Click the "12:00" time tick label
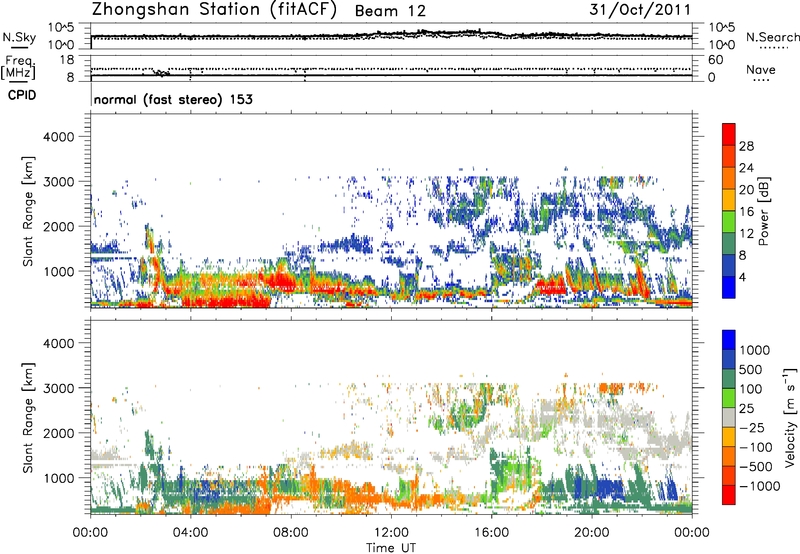 391,533
